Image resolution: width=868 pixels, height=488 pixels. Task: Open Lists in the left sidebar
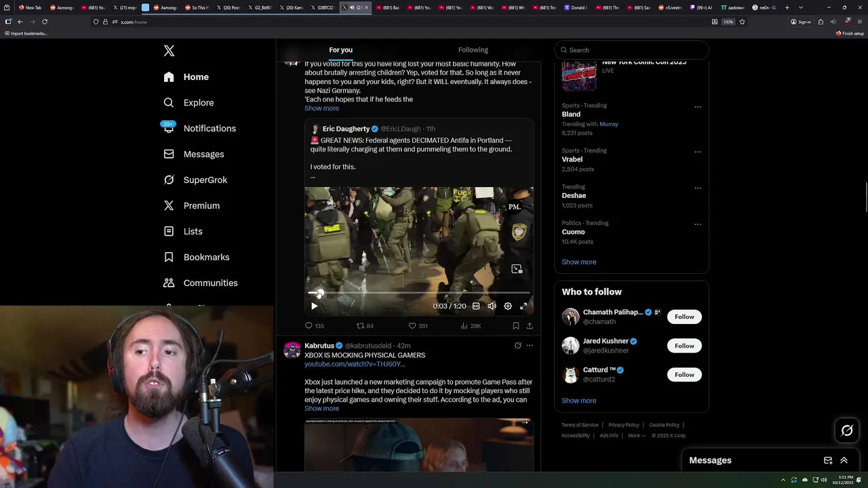(x=183, y=231)
